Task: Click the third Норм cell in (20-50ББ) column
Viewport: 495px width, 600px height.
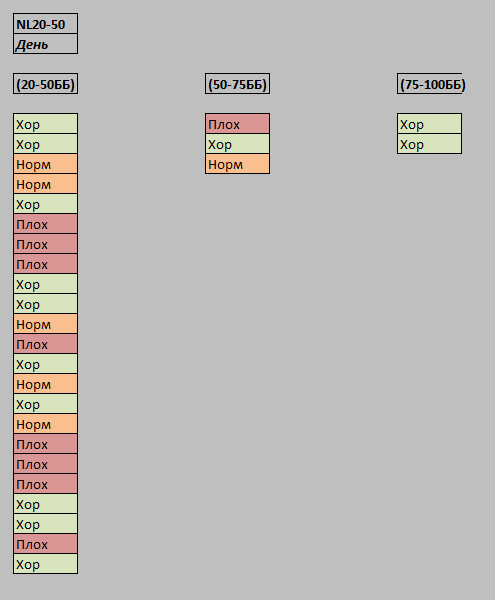Action: point(46,324)
